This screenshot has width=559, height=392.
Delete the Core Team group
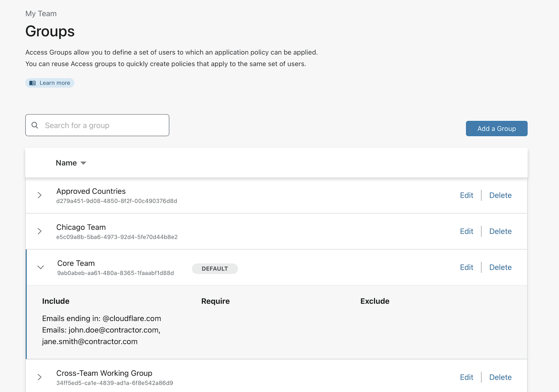(x=500, y=267)
